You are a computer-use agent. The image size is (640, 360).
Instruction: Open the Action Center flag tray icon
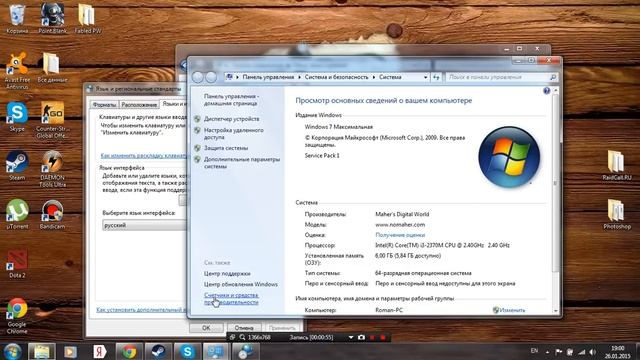559,352
